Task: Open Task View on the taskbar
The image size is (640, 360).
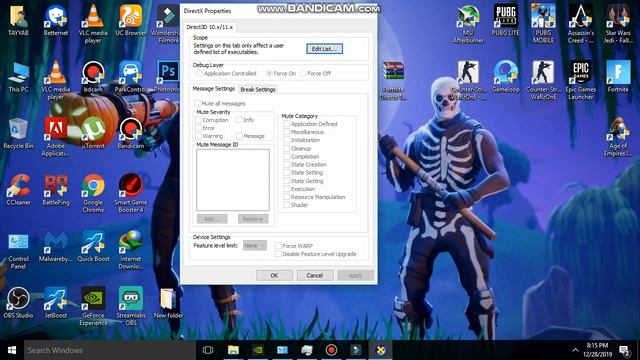Action: [x=208, y=350]
